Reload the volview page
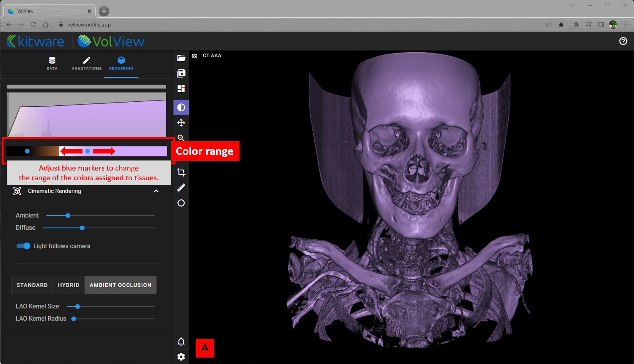Viewport: 634px width, 364px height. coord(33,25)
